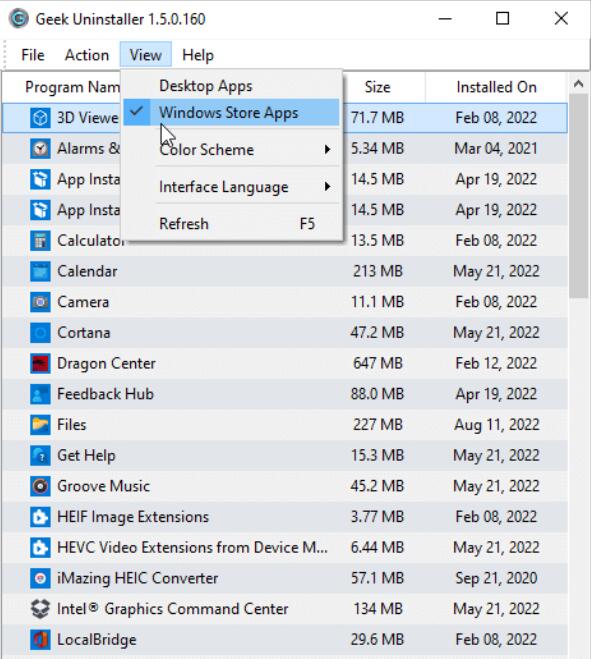The width and height of the screenshot is (591, 659).
Task: Click the Cortana icon in the list
Action: click(x=40, y=332)
